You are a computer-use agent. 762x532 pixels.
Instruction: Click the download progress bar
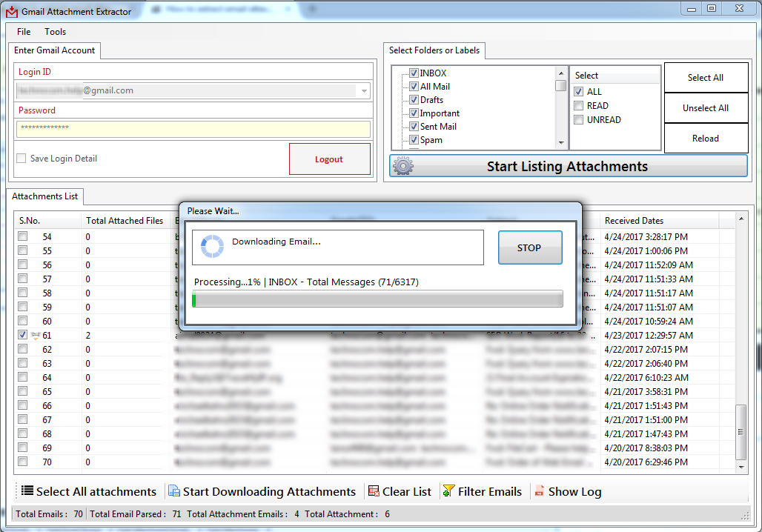377,299
